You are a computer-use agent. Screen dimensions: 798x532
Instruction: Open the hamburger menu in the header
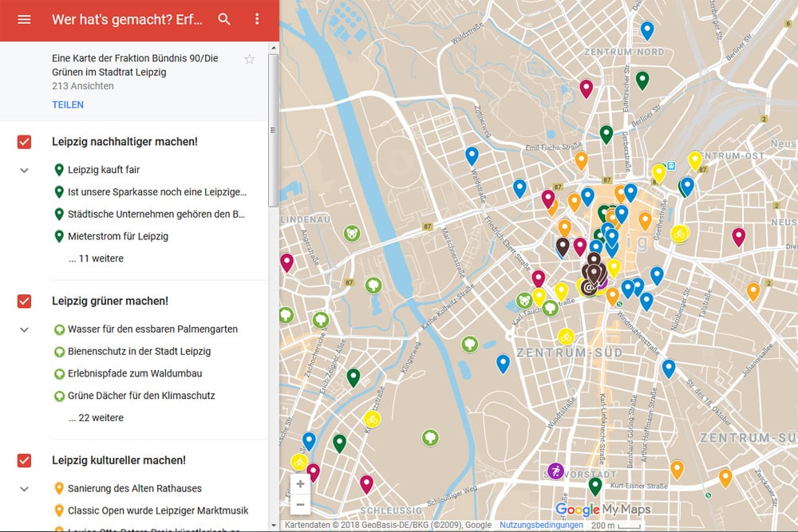[23, 18]
